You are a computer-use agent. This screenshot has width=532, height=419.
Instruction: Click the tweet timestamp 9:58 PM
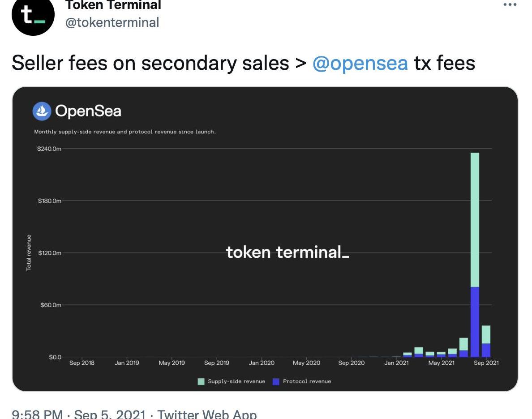(x=37, y=414)
